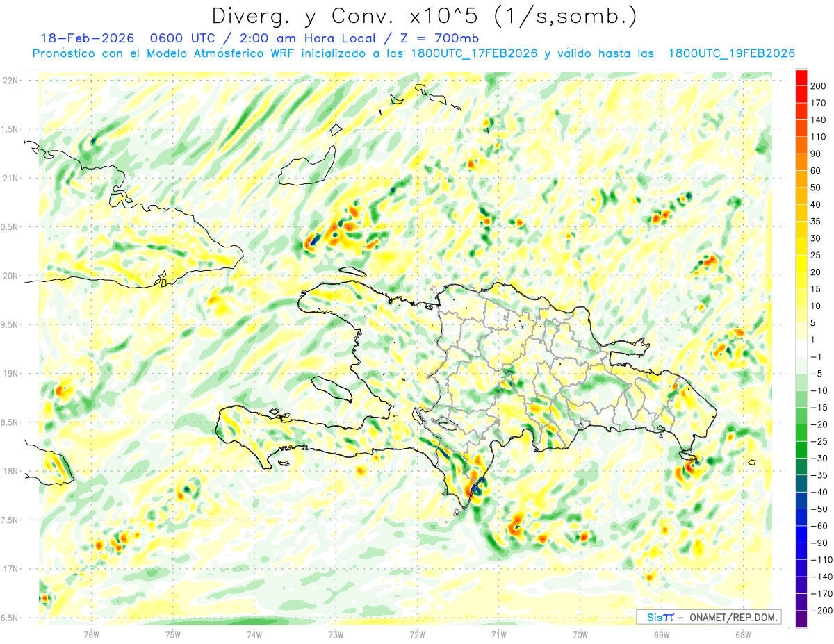The height and width of the screenshot is (644, 834).
Task: Click the colorbar value '200'
Action: [818, 86]
